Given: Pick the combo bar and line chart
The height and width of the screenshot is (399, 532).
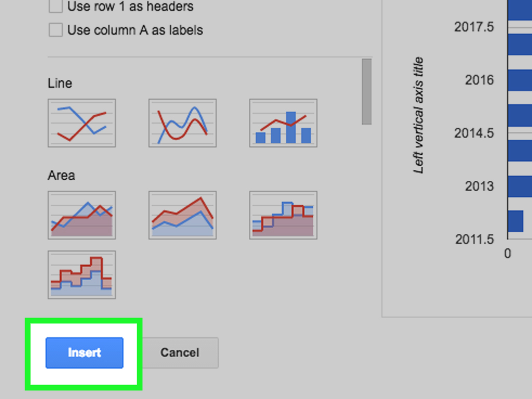Looking at the screenshot, I should [283, 123].
